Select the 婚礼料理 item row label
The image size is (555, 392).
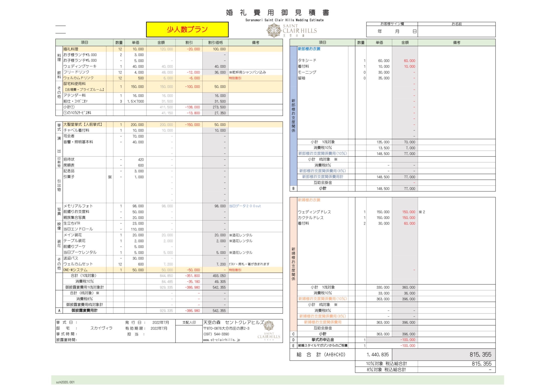[x=71, y=49]
